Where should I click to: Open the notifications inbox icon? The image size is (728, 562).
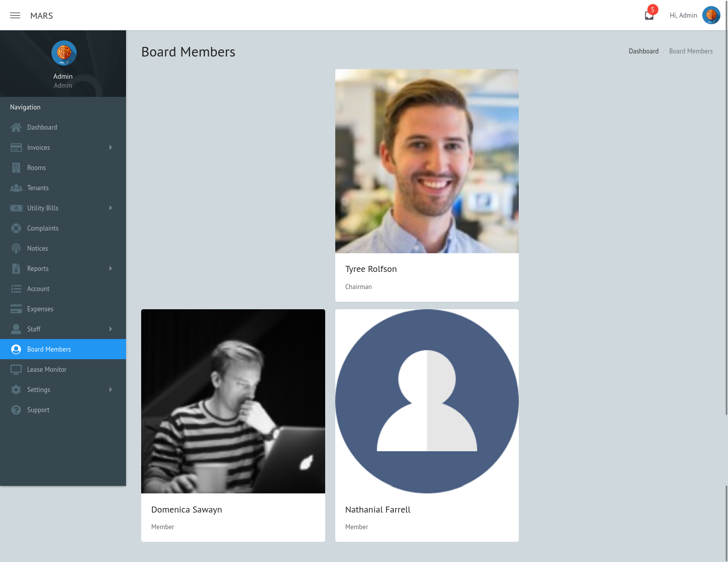[649, 16]
